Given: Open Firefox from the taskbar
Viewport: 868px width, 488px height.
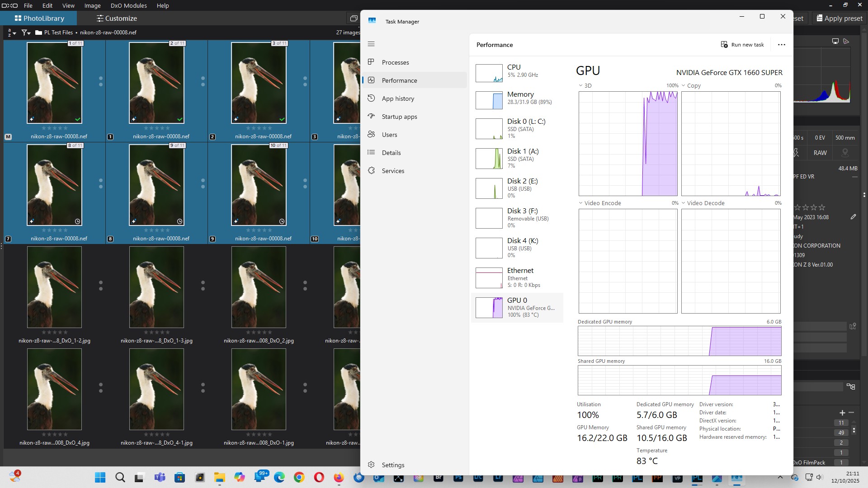Looking at the screenshot, I should tap(339, 478).
